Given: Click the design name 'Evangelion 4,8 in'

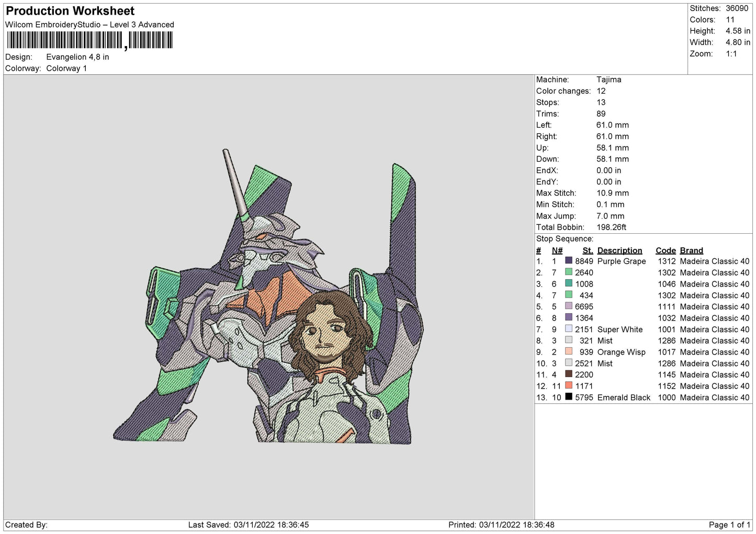Looking at the screenshot, I should pyautogui.click(x=77, y=57).
